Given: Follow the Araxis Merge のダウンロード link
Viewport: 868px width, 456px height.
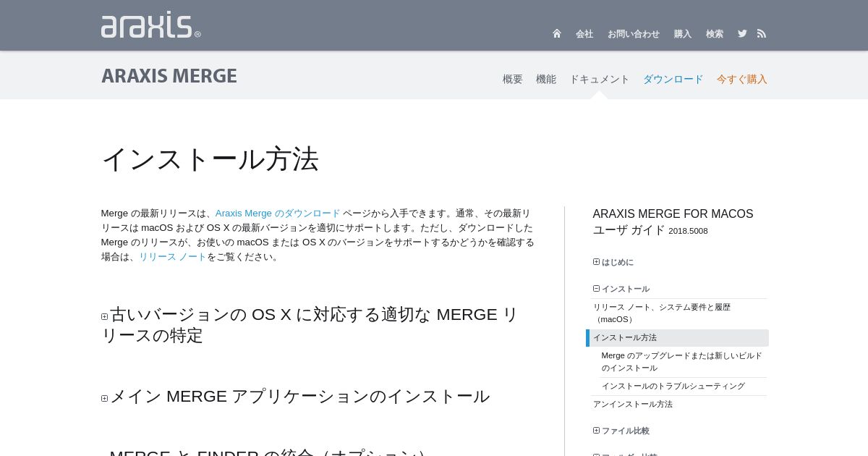Looking at the screenshot, I should click(278, 214).
